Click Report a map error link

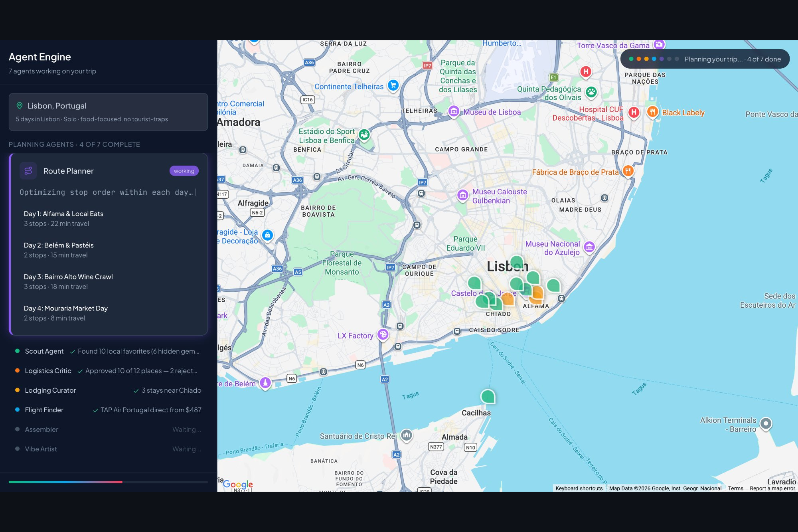click(x=772, y=488)
